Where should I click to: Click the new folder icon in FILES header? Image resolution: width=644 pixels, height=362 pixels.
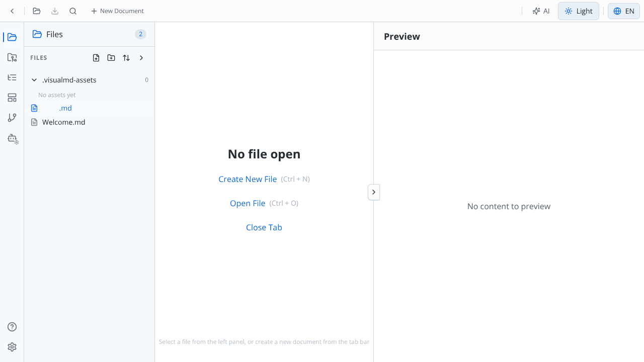click(111, 58)
